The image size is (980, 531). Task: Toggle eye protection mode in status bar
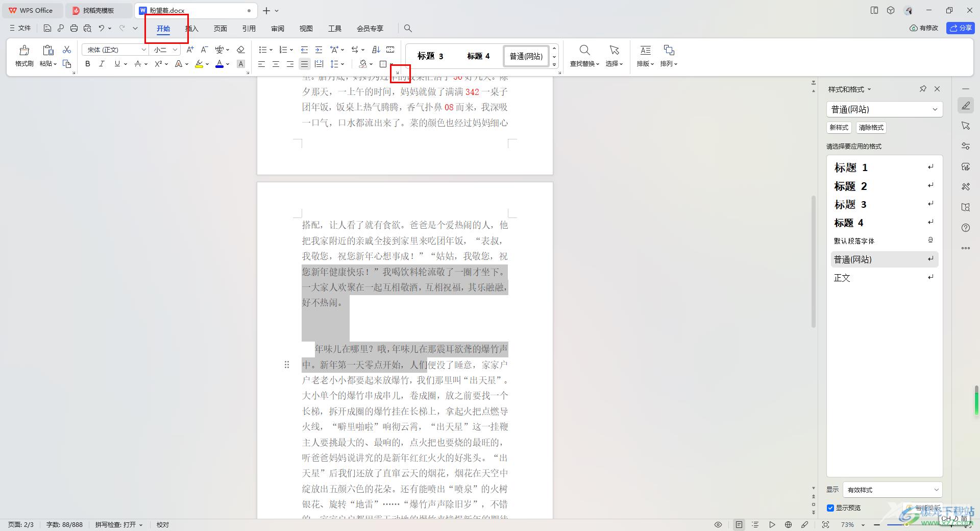718,524
